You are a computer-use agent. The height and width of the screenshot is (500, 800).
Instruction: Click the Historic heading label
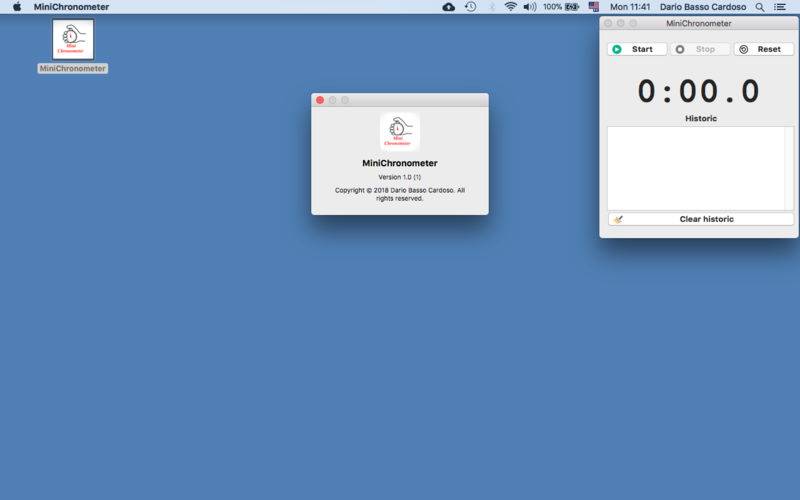pyautogui.click(x=701, y=118)
